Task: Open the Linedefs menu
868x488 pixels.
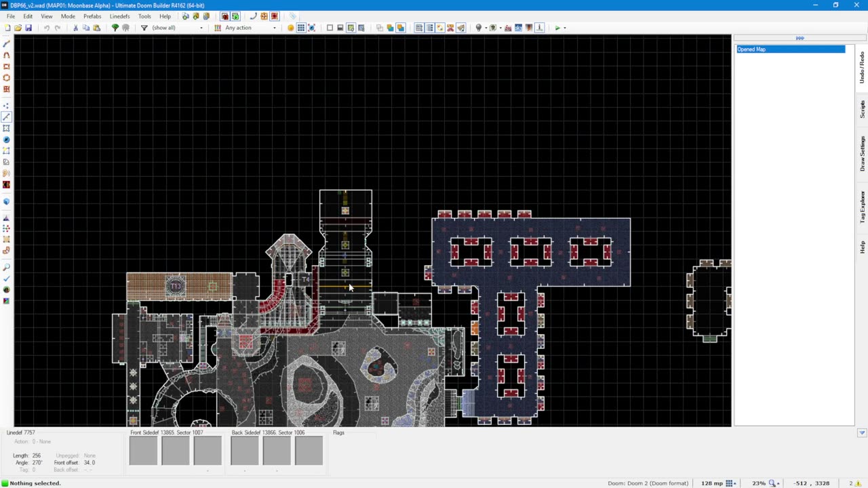Action: click(120, 16)
